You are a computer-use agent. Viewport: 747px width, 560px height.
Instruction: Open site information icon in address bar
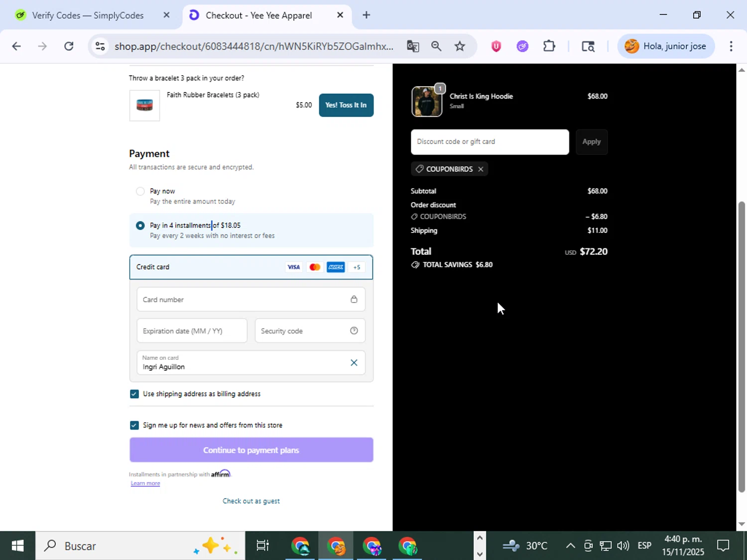pyautogui.click(x=100, y=46)
